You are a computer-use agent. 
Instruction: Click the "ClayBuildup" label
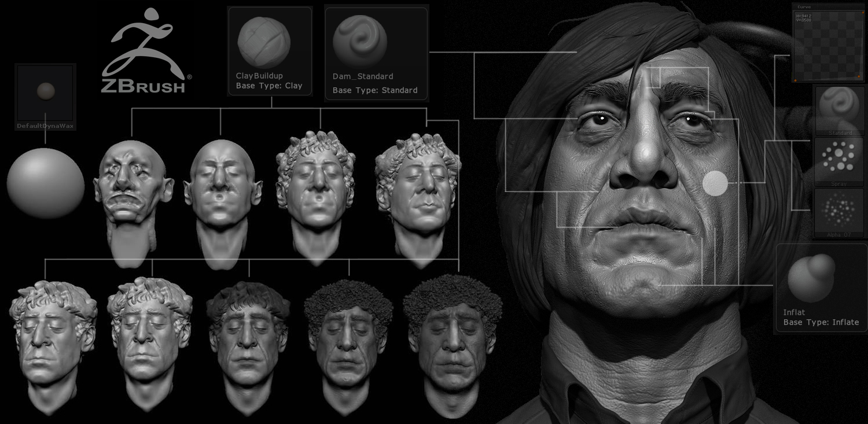pyautogui.click(x=259, y=76)
